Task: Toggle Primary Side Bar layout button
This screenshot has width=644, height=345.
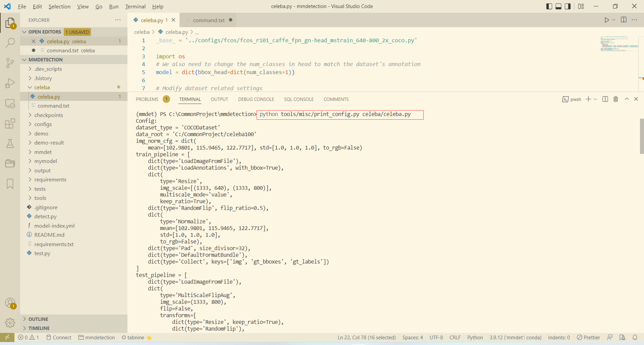Action: tap(549, 6)
